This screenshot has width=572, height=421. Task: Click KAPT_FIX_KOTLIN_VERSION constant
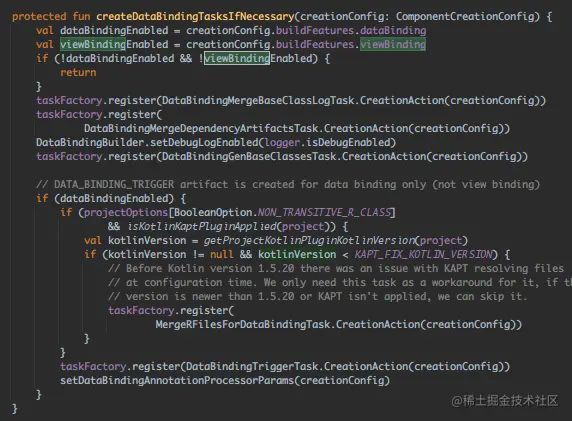424,254
